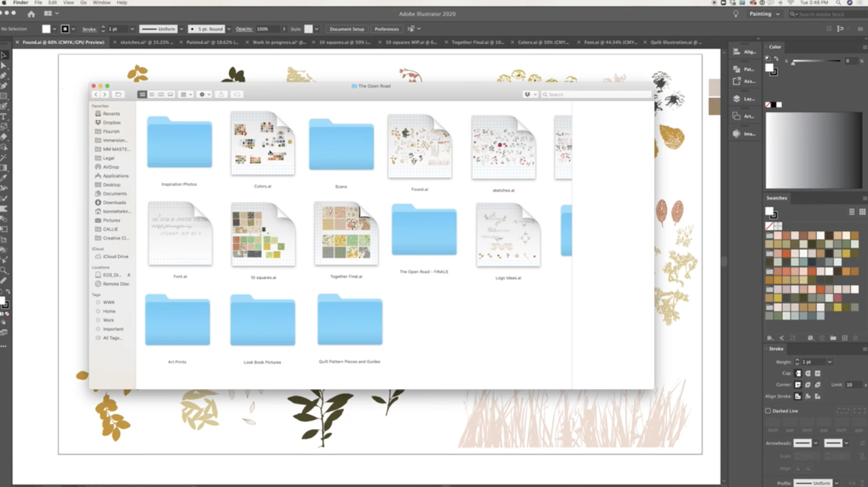Switch to the Colors.ai document tab
Image resolution: width=868 pixels, height=487 pixels.
point(542,42)
